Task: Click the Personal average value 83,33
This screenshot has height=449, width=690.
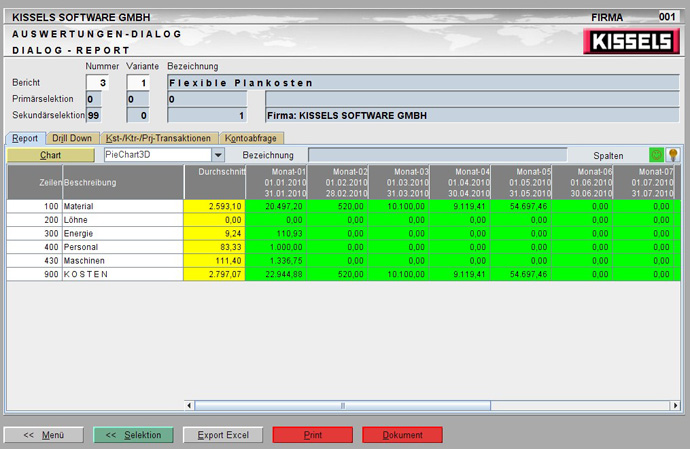Action: coord(215,247)
